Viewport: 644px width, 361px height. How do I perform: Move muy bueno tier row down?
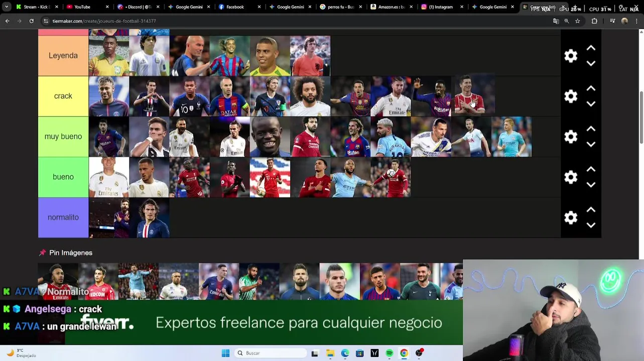pyautogui.click(x=591, y=144)
